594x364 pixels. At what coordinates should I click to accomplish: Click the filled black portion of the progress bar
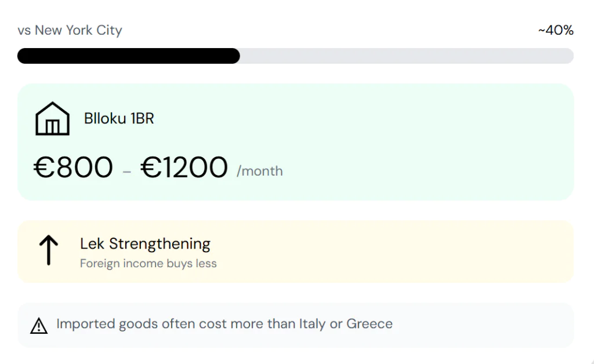point(128,56)
